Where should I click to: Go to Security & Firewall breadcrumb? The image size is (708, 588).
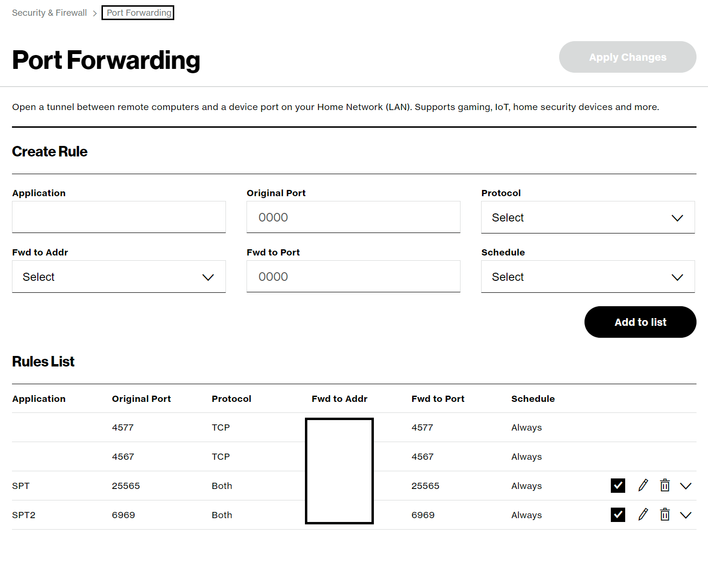[49, 13]
